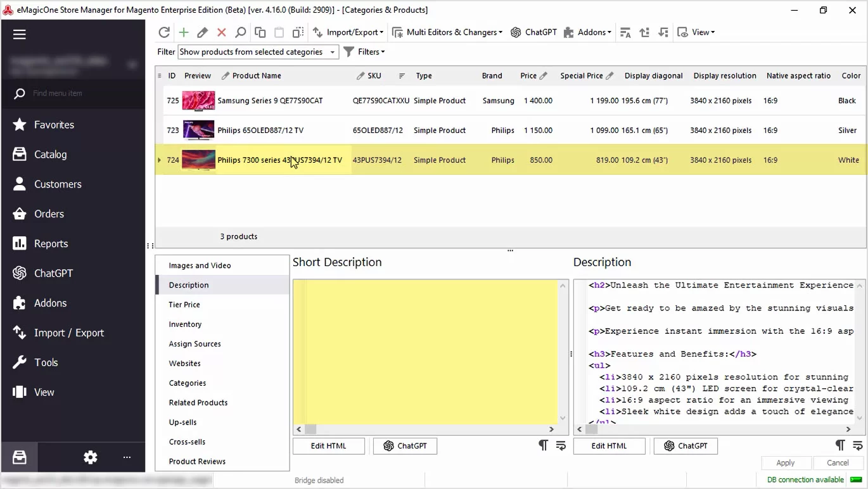
Task: Open the ChatGPT toolbar item
Action: click(533, 32)
